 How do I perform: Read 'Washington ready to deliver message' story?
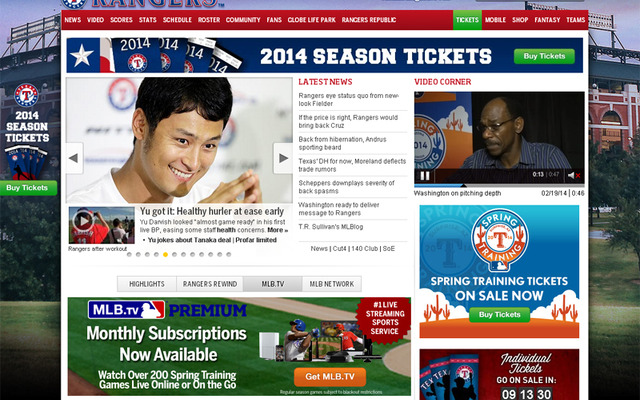pos(339,209)
